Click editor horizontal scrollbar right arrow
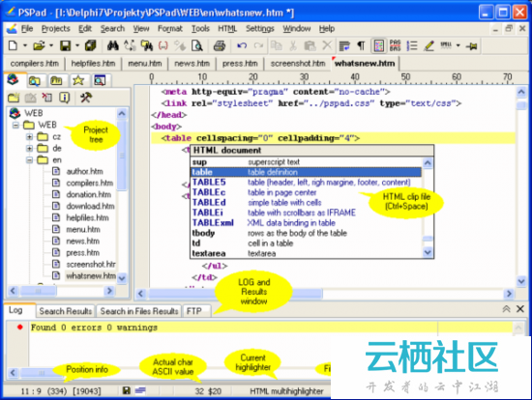The height and width of the screenshot is (400, 532). coord(509,294)
